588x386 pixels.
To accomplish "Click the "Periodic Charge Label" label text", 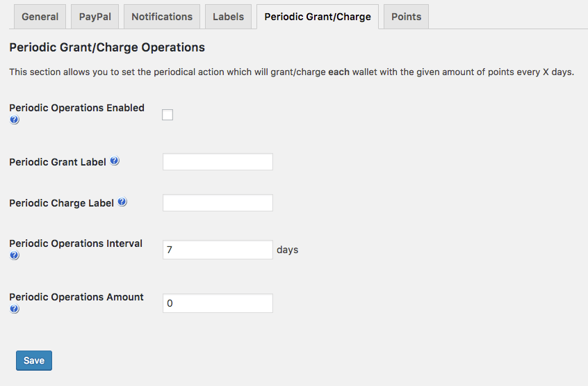I will (61, 203).
